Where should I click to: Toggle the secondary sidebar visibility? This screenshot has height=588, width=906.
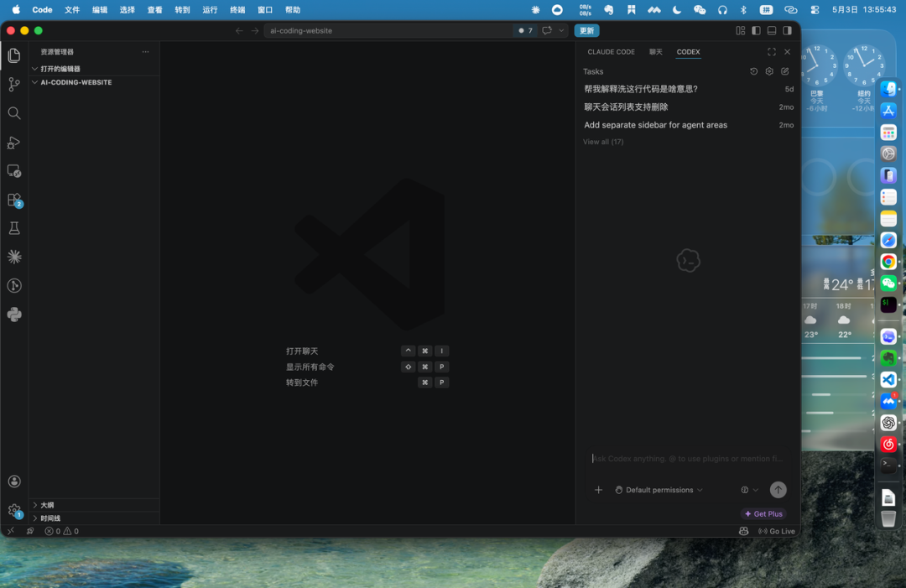pyautogui.click(x=788, y=30)
